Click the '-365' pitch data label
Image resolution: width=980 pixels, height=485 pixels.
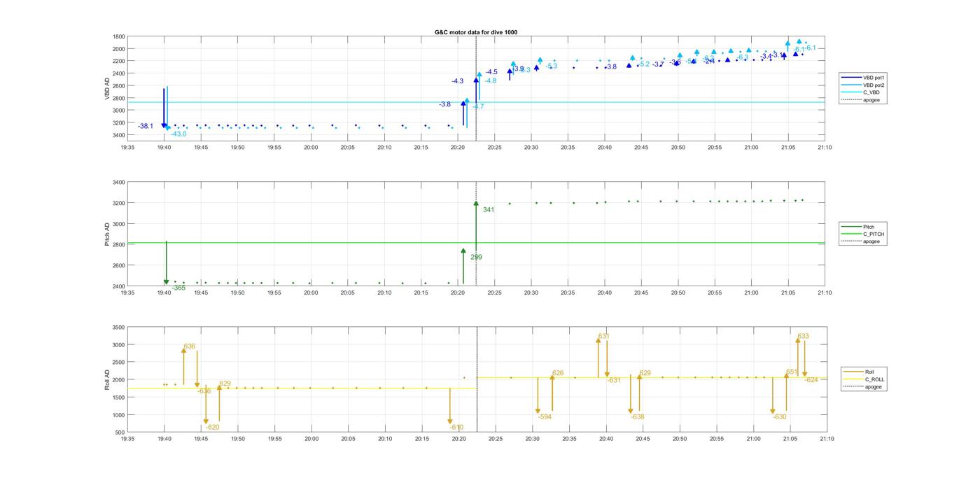[179, 288]
